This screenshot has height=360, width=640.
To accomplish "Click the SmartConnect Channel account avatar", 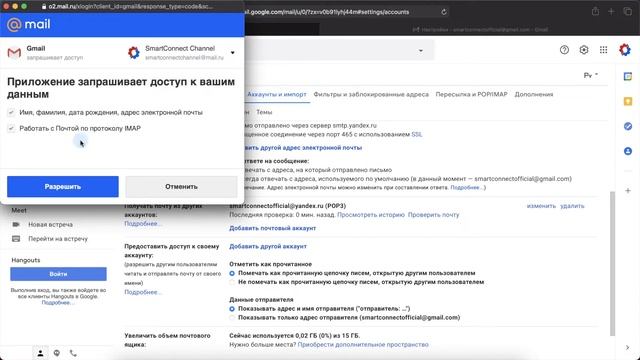I will pos(133,53).
